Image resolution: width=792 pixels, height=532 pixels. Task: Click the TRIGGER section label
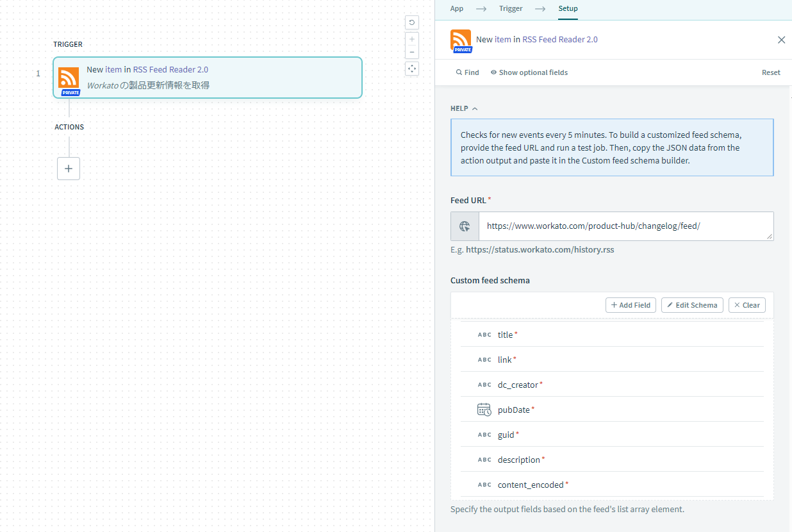68,45
